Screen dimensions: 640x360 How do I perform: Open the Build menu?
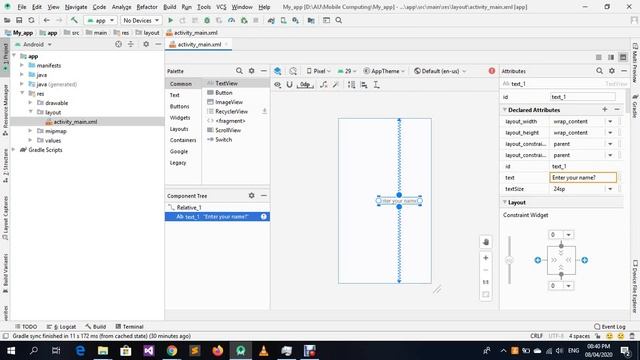click(169, 7)
